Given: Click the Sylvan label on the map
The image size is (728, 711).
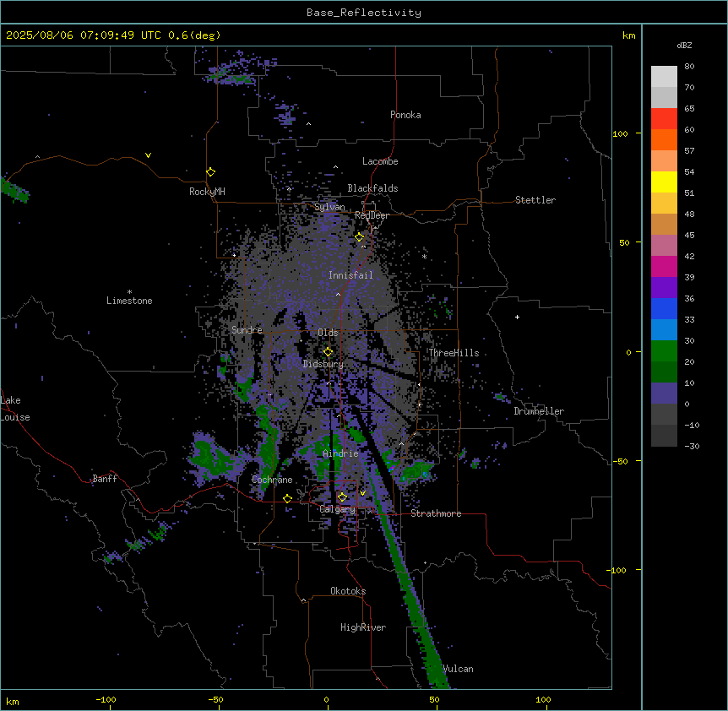Looking at the screenshot, I should point(329,207).
